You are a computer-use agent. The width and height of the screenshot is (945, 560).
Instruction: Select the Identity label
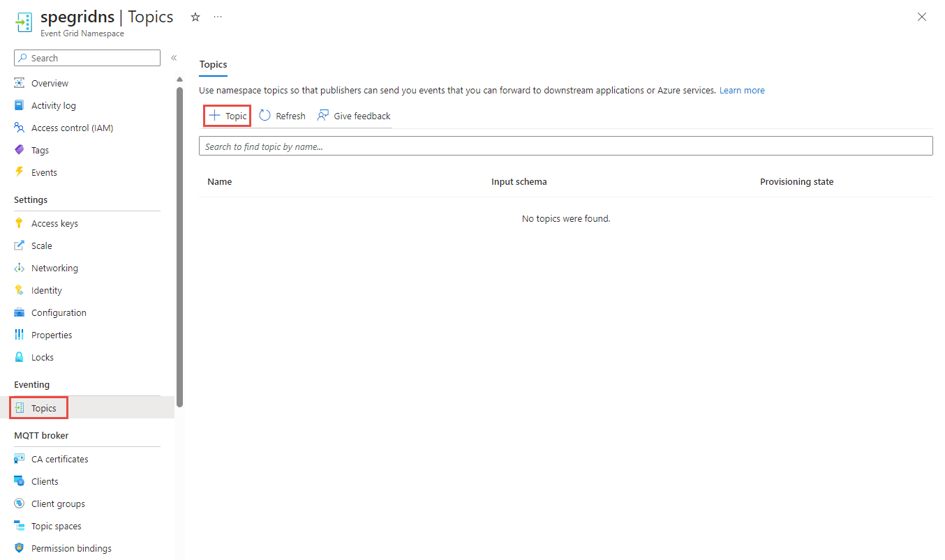point(47,291)
